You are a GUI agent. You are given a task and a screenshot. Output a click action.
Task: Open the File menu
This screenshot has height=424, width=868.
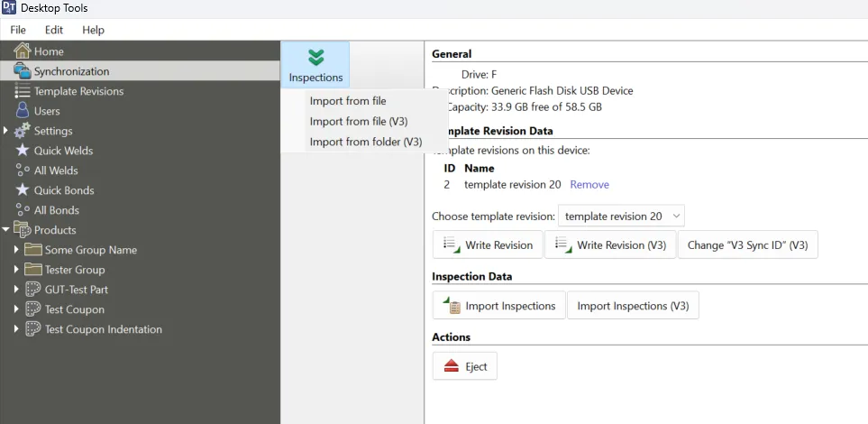tap(18, 30)
